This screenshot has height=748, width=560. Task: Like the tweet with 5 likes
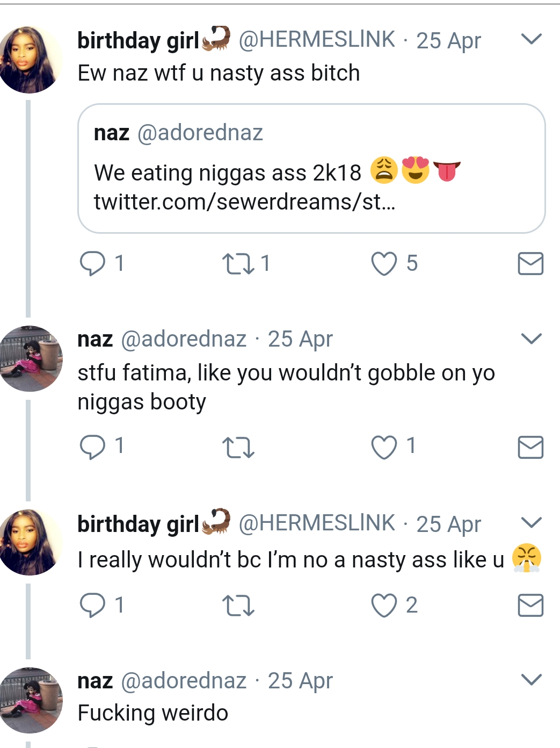coord(384,264)
